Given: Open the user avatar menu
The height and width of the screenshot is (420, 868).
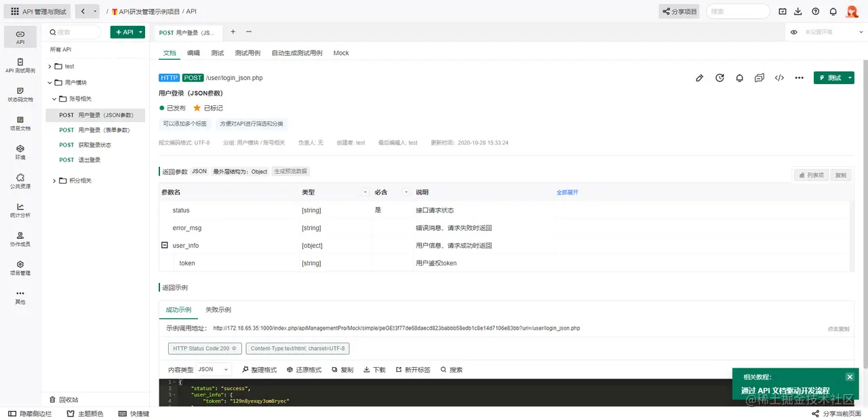Looking at the screenshot, I should pyautogui.click(x=852, y=12).
